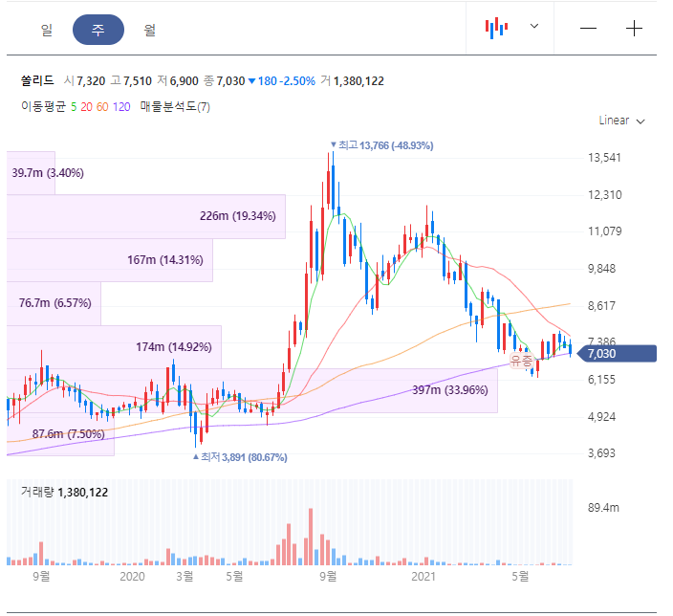673x616 pixels.
Task: Click the 39.7m (3.40%) volume profile label
Action: point(48,173)
